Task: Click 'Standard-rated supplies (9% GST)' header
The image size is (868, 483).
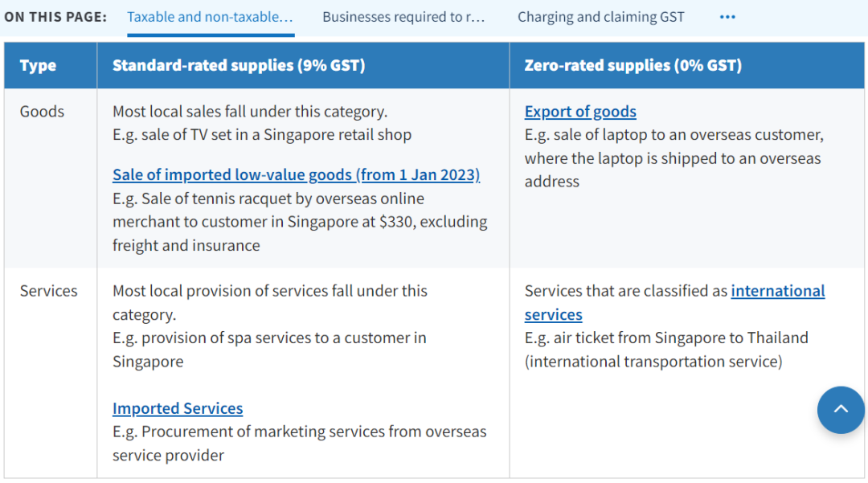Action: click(239, 66)
